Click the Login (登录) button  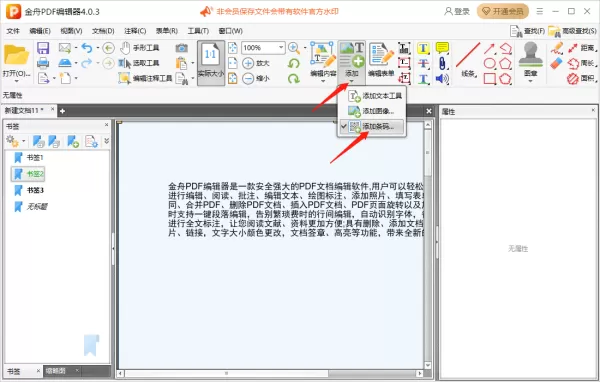tap(457, 11)
